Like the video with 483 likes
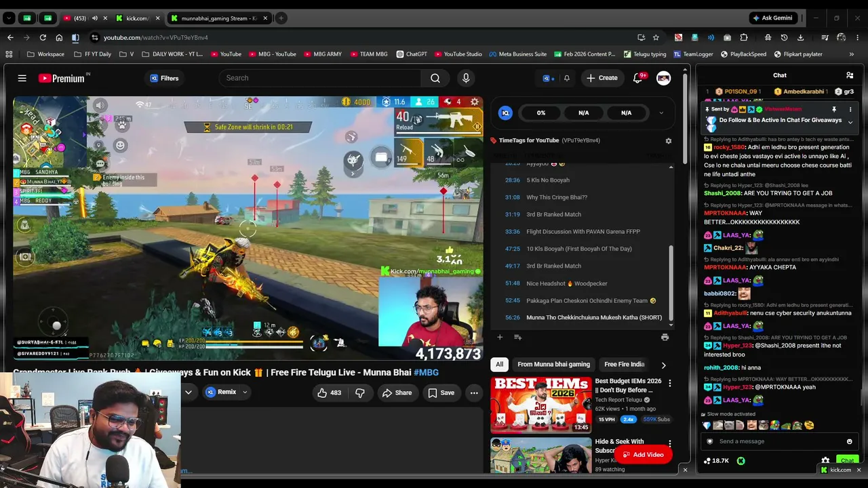 (330, 392)
